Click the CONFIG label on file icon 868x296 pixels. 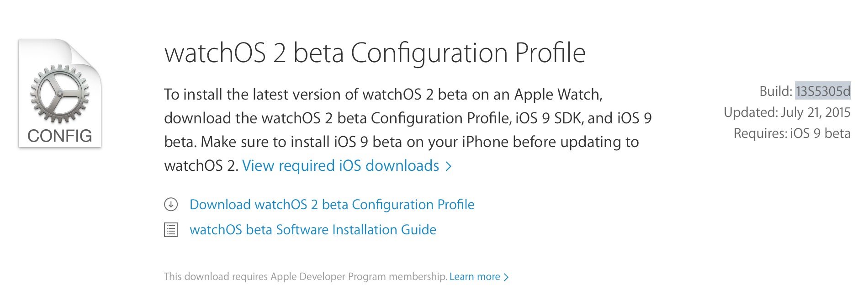click(60, 136)
